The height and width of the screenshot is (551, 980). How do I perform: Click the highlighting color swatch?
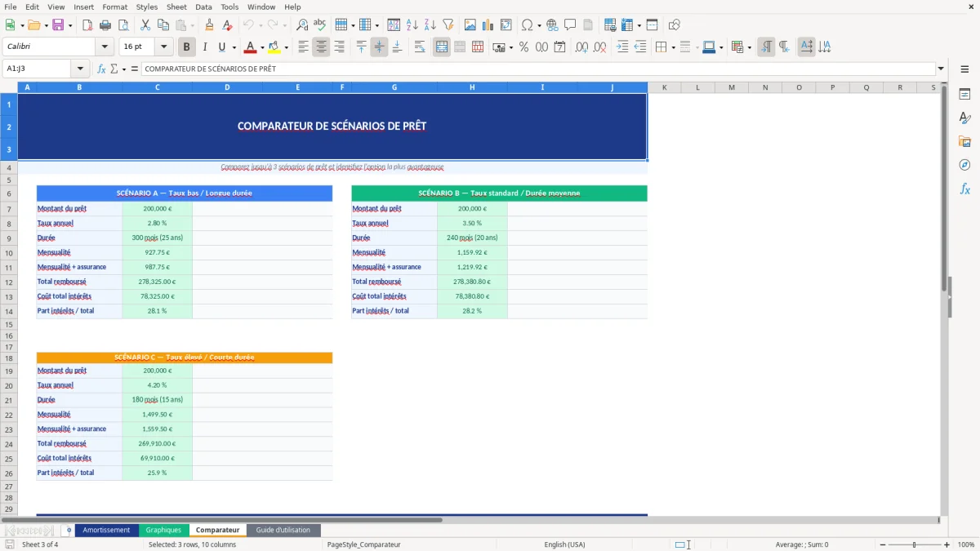pyautogui.click(x=272, y=47)
